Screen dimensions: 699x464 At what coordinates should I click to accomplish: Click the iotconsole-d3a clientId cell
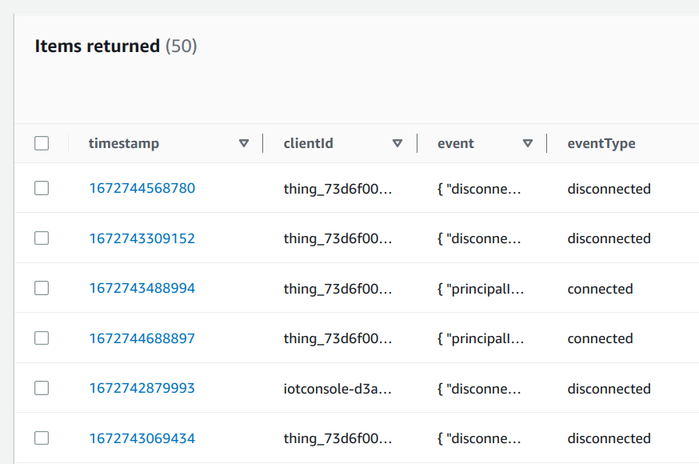[x=337, y=388]
